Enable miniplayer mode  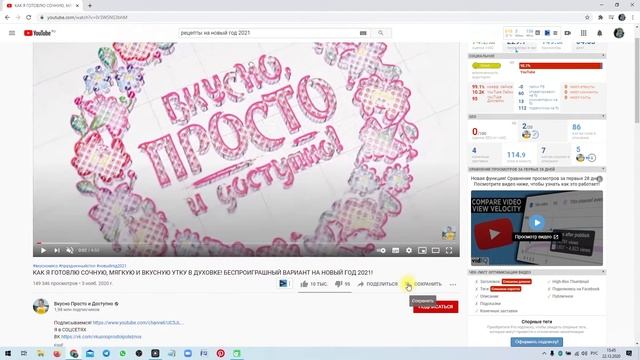(422, 250)
